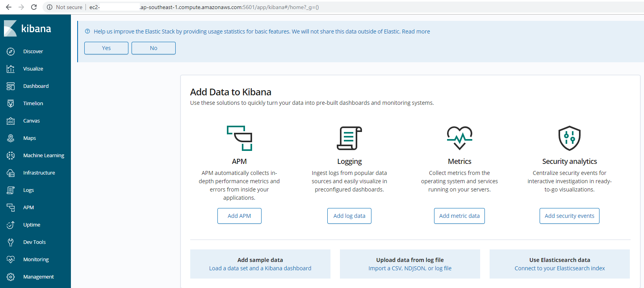Click No to decline usage statistics

(154, 48)
